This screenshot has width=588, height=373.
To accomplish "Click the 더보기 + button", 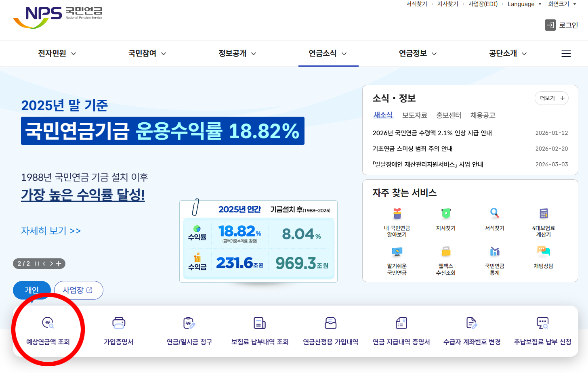I will pos(552,98).
